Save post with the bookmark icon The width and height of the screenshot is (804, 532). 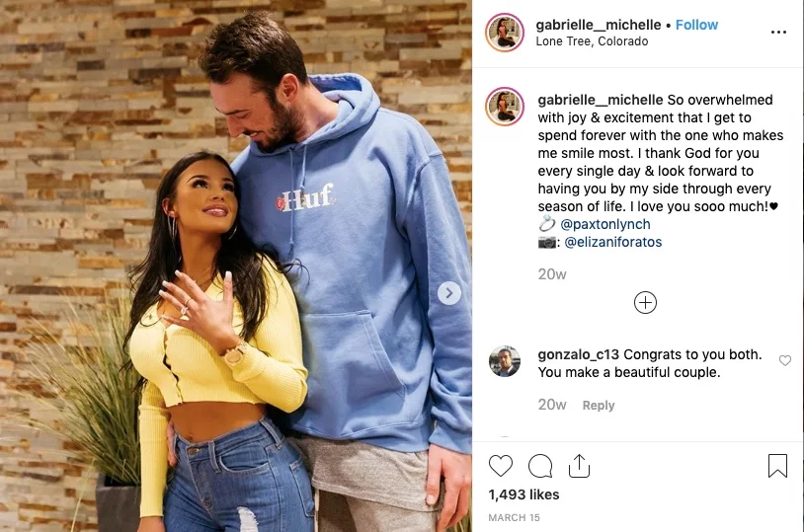tap(777, 466)
